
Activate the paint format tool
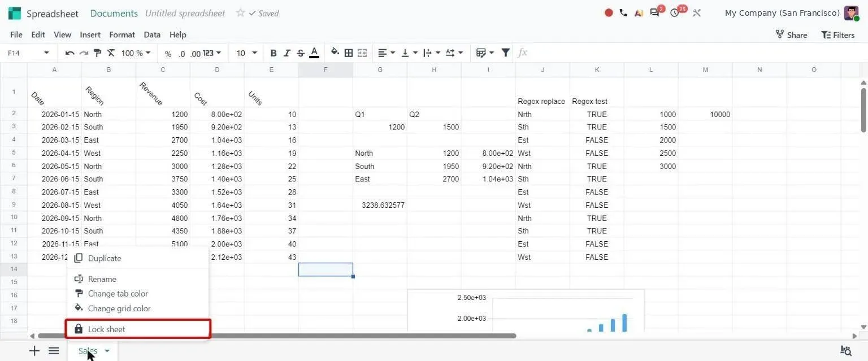[x=97, y=53]
